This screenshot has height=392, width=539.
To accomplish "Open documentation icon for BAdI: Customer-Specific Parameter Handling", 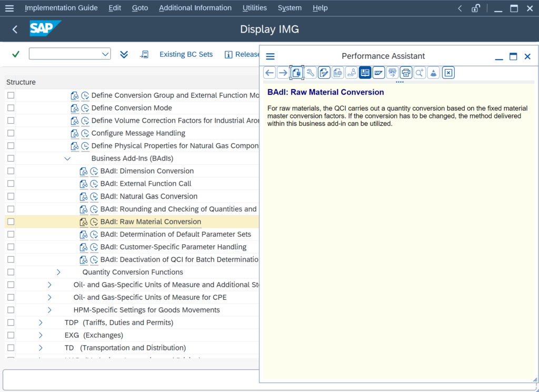I will coord(84,247).
